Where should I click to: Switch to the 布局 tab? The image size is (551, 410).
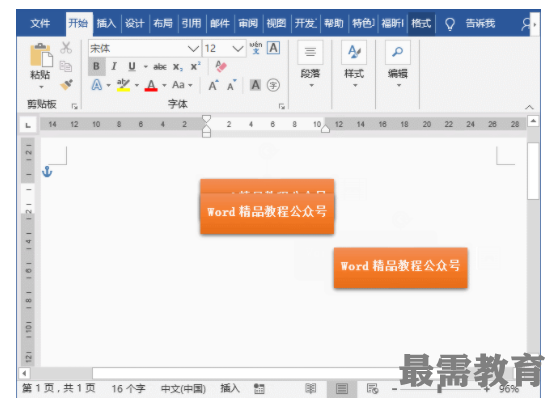163,24
